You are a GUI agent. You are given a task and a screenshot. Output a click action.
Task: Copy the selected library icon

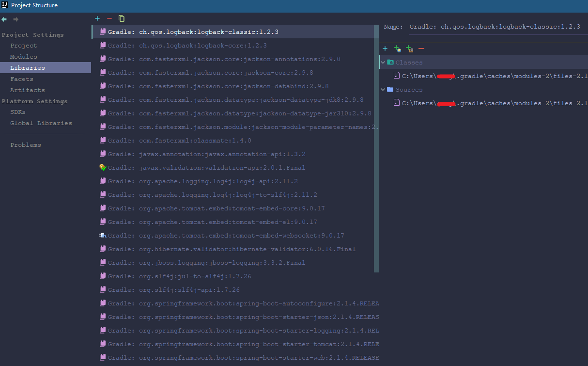pyautogui.click(x=122, y=18)
